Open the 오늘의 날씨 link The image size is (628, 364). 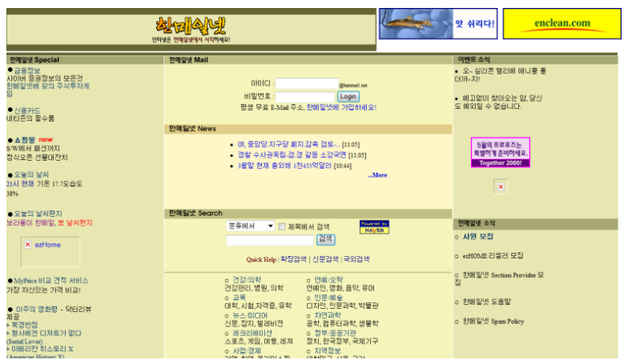click(31, 174)
